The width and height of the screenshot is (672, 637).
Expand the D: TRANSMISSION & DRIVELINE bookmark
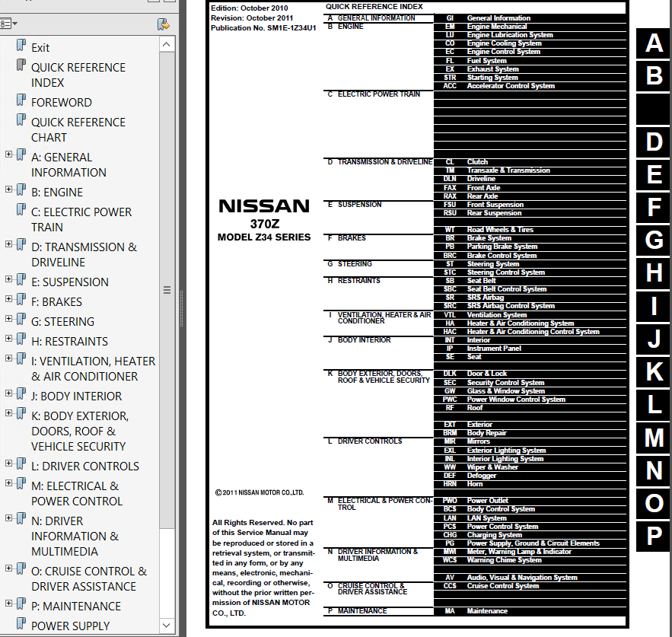pos(8,244)
